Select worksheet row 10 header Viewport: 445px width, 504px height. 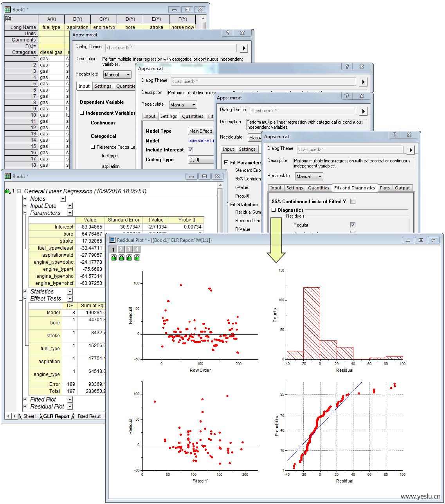[x=21, y=115]
